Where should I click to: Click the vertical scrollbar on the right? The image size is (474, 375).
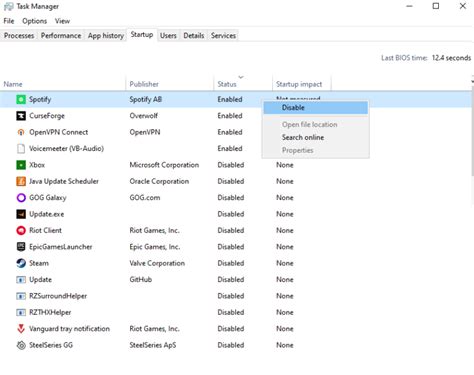click(472, 130)
